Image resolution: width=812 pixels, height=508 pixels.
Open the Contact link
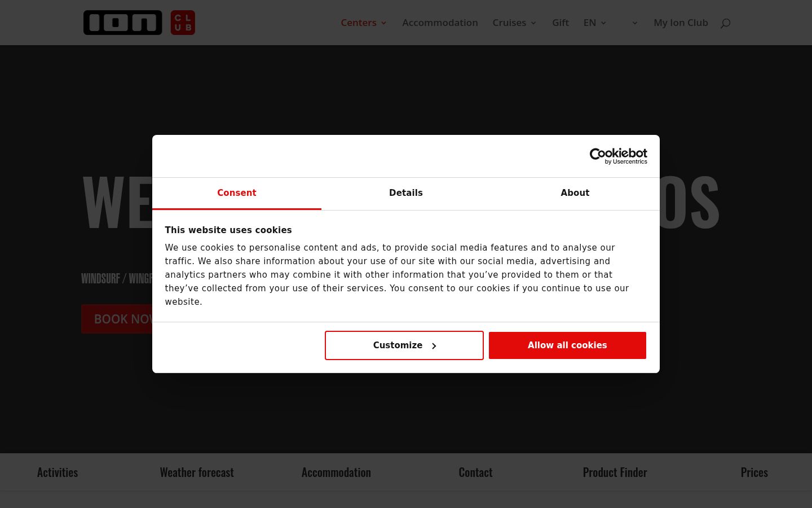475,472
